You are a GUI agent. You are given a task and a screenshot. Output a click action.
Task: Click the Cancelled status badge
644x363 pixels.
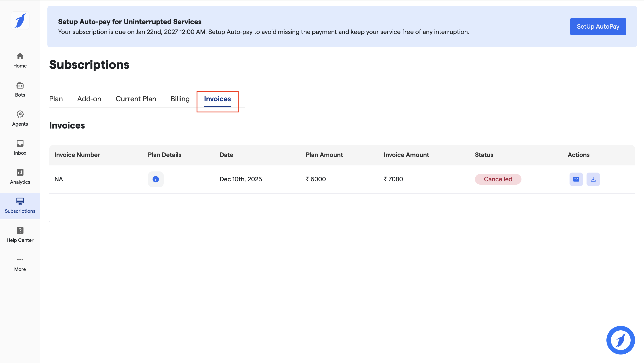coord(498,179)
